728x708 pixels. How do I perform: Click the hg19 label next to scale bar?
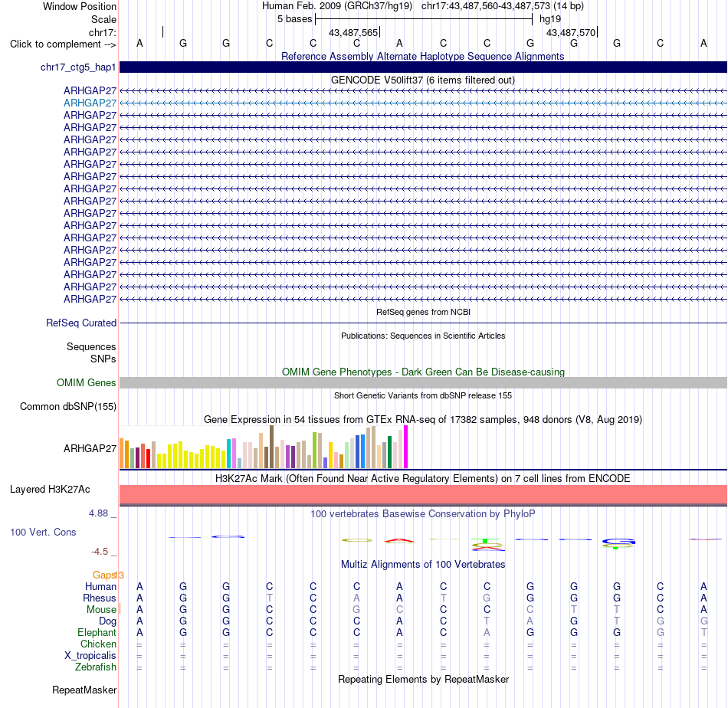pyautogui.click(x=550, y=19)
